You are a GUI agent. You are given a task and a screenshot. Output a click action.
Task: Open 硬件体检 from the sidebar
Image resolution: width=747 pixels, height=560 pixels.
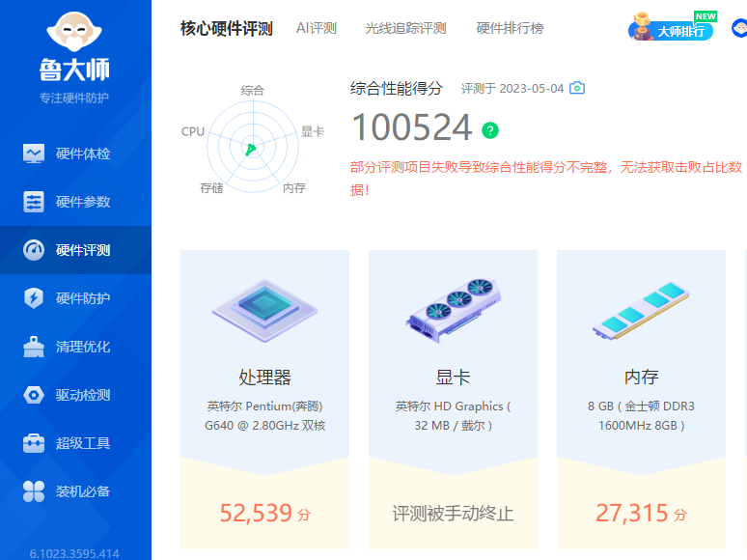click(75, 154)
